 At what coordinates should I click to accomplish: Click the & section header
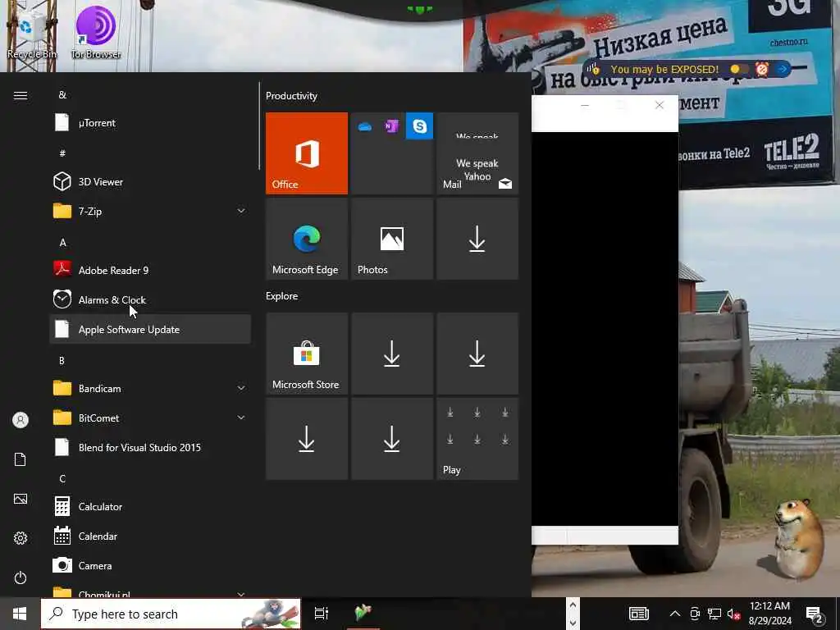(x=62, y=95)
